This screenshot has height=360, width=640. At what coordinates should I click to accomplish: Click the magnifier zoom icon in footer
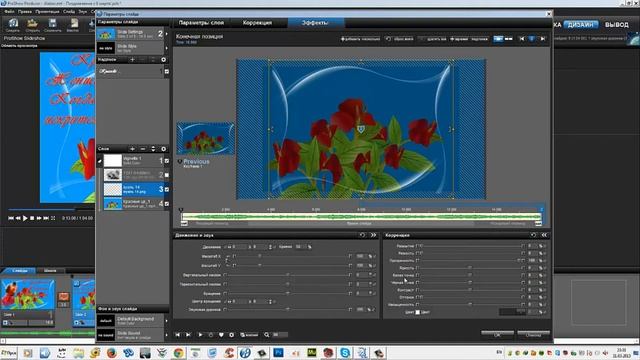coord(267,335)
